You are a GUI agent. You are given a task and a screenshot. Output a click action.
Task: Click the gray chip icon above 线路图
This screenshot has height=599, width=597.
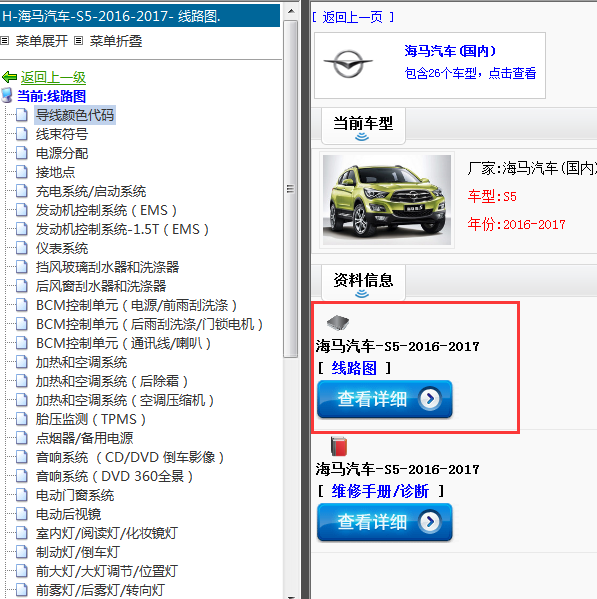338,322
